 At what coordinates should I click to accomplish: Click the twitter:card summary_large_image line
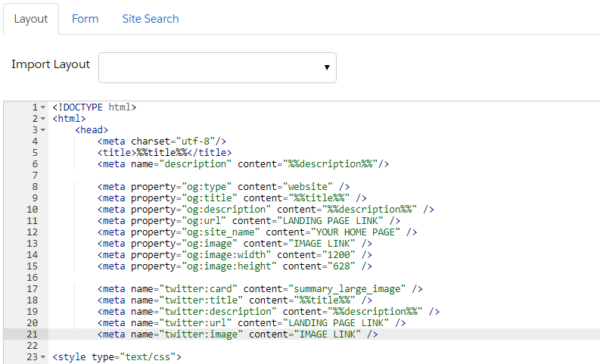[260, 289]
